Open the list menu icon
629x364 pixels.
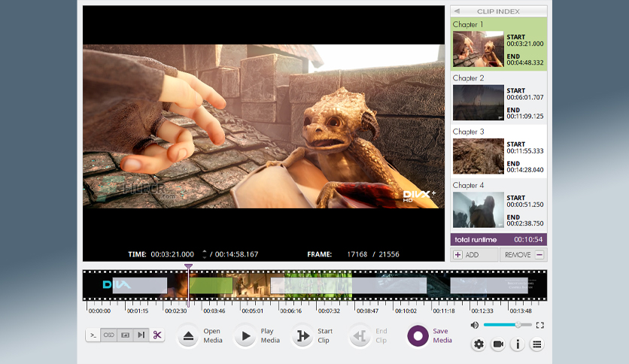tap(536, 344)
